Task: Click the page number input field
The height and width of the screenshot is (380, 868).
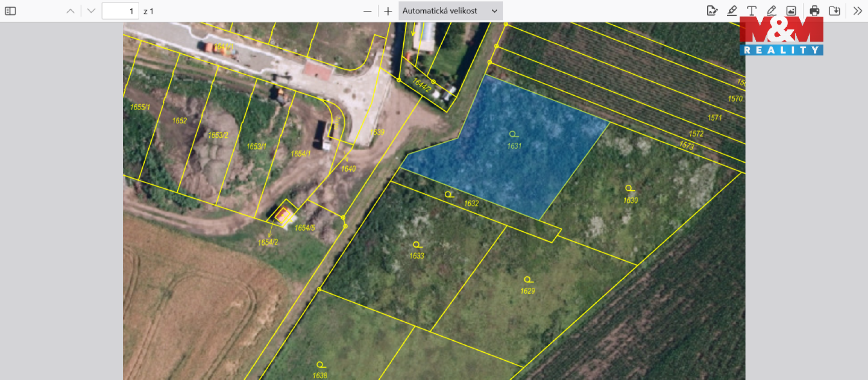Action: click(120, 11)
